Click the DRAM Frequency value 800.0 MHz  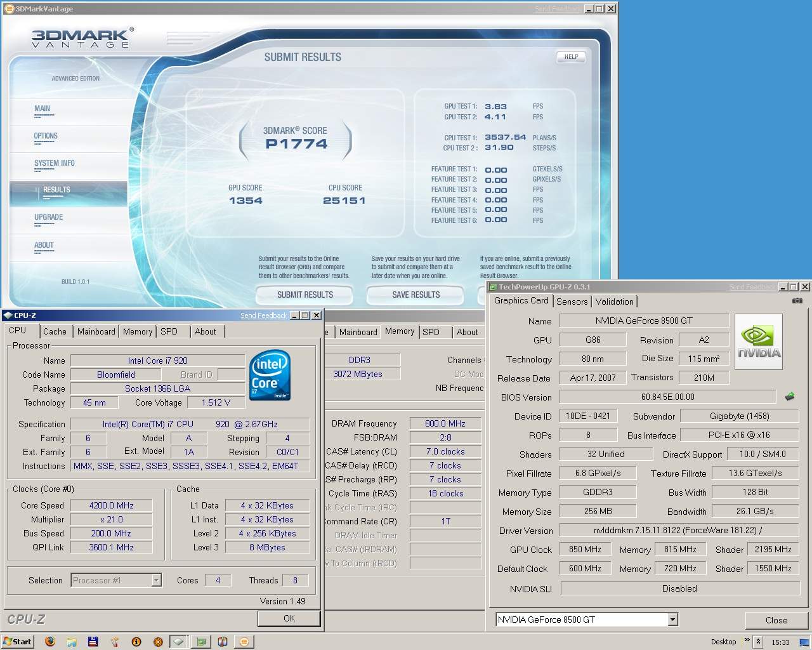[x=445, y=423]
